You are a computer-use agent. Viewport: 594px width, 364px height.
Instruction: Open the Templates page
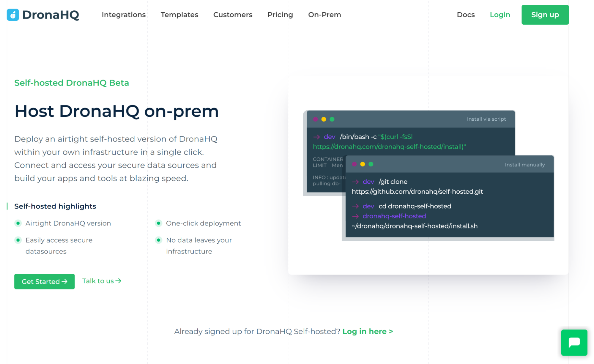pos(179,15)
